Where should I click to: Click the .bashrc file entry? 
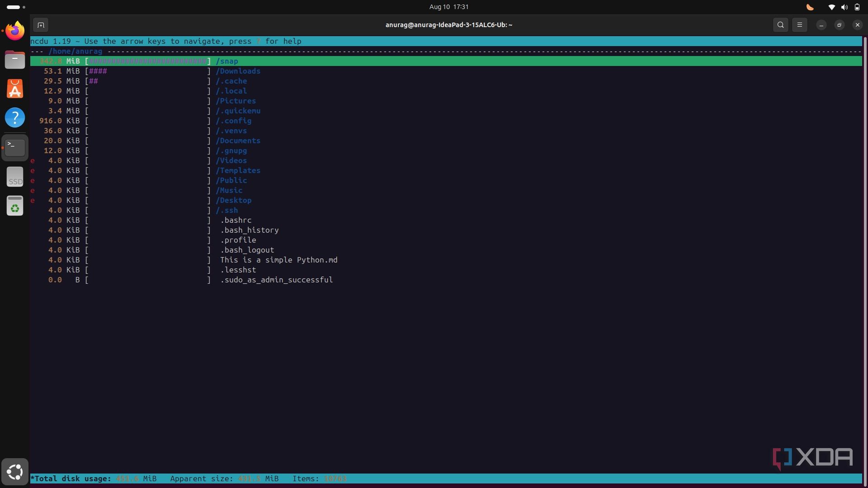[236, 220]
